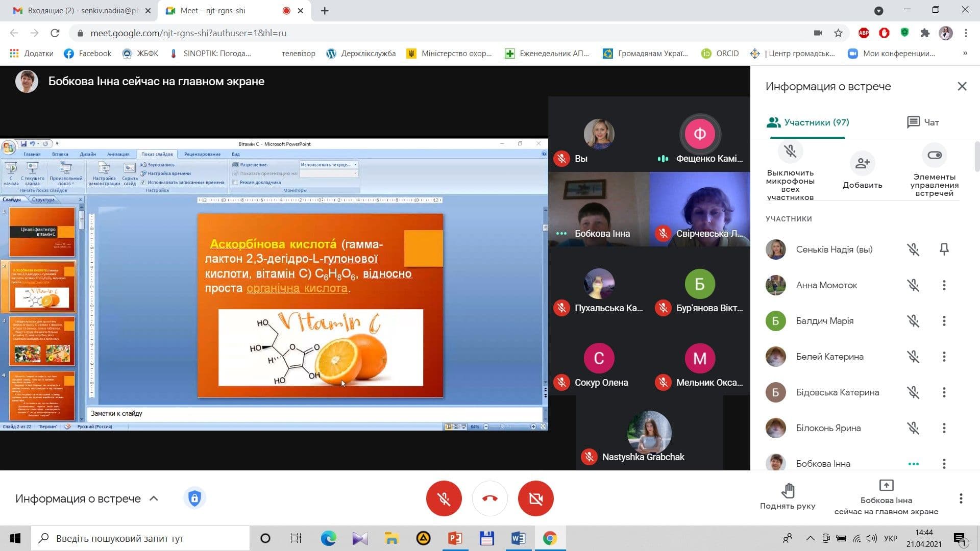This screenshot has width=980, height=551.
Task: Open the host safety shield icon
Action: pos(194,498)
